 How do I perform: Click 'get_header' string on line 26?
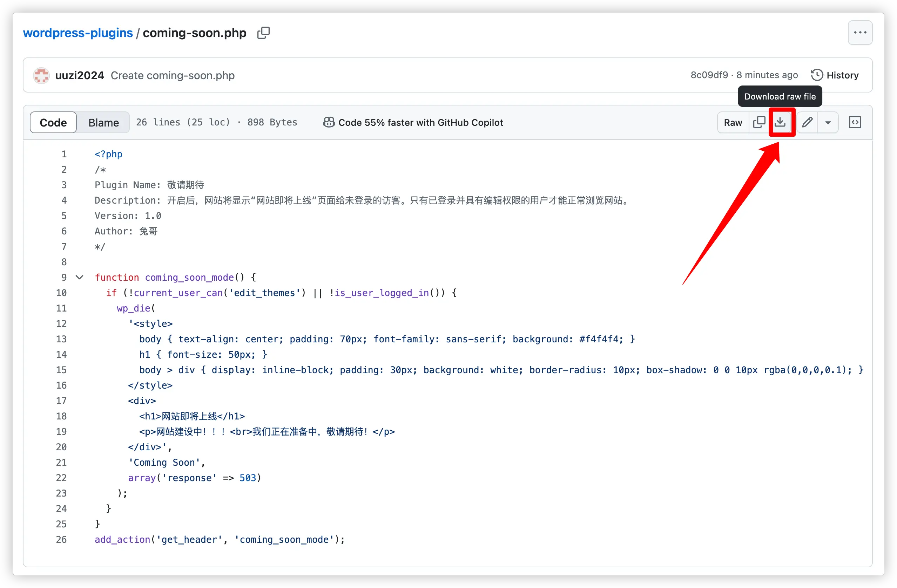click(189, 539)
